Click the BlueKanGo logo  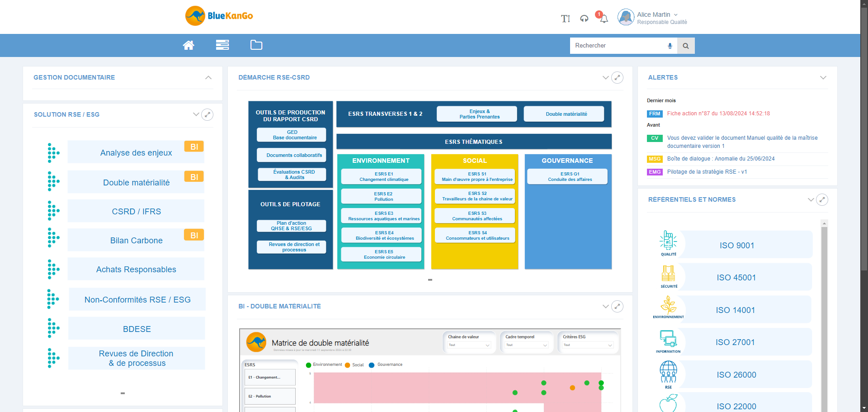pyautogui.click(x=219, y=16)
